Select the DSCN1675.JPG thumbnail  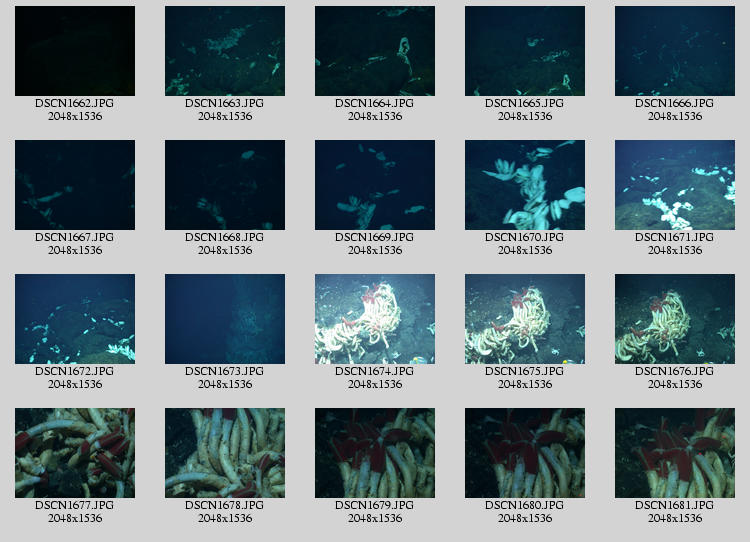click(525, 319)
